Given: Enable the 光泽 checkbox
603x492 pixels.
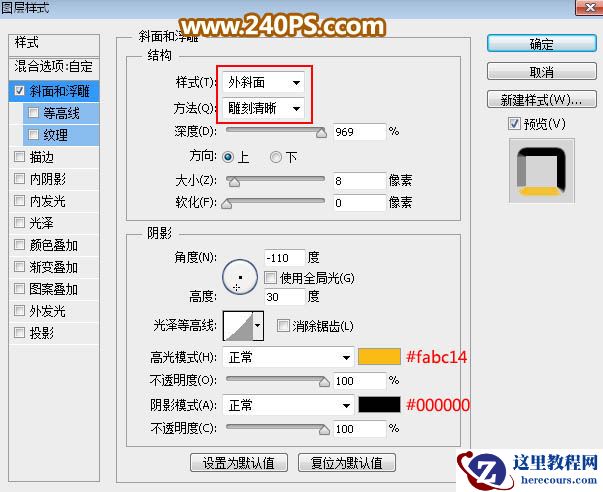Looking at the screenshot, I should point(20,223).
